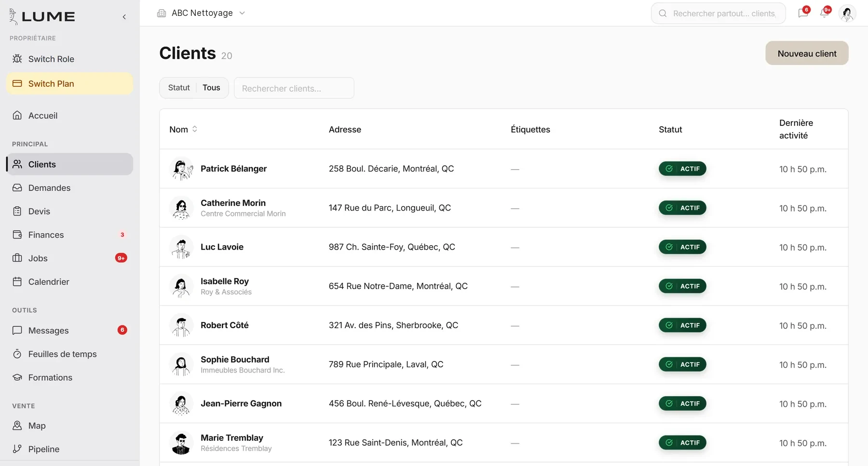The image size is (868, 466).
Task: Click the Switch Plan button
Action: 69,83
